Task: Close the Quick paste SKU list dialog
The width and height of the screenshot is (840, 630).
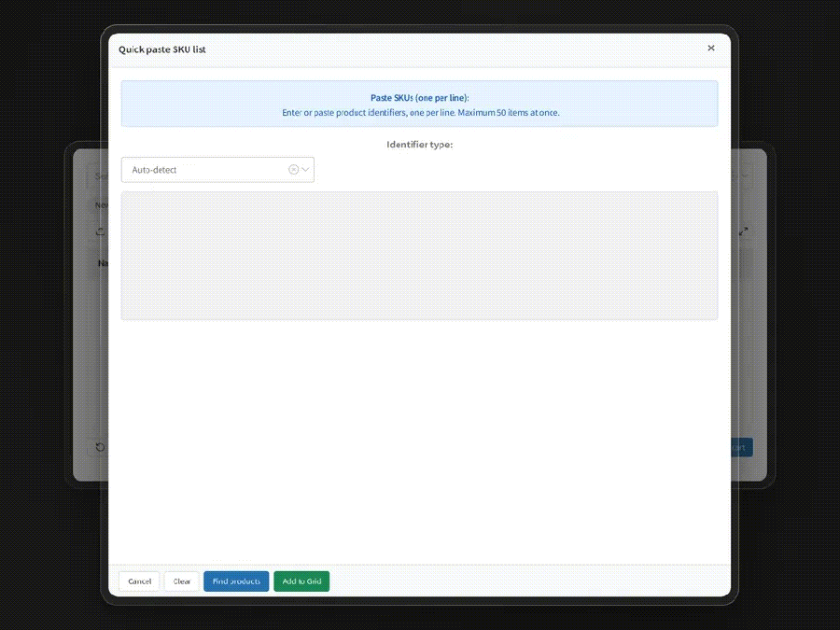Action: click(711, 49)
